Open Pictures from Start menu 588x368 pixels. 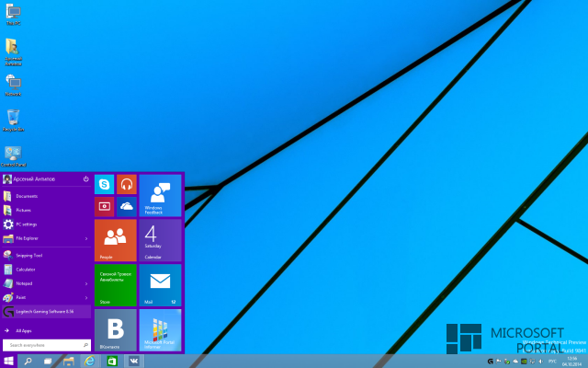[x=47, y=211]
